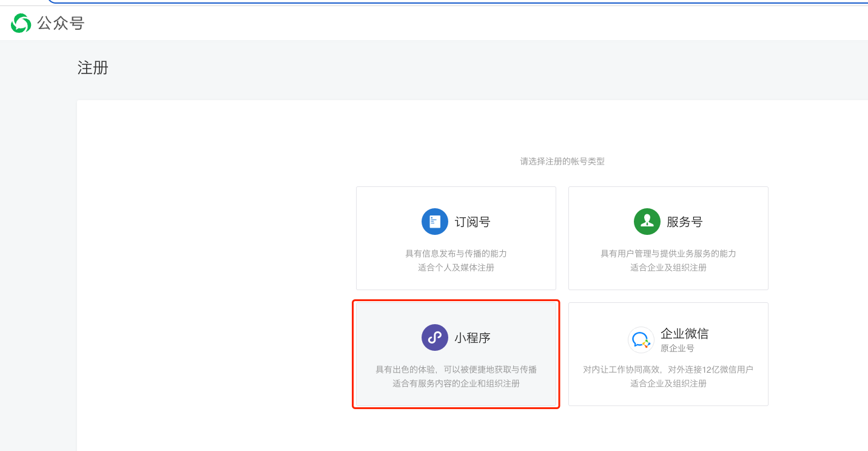This screenshot has height=451, width=868.
Task: Choose the 小程序 account type card
Action: [456, 354]
